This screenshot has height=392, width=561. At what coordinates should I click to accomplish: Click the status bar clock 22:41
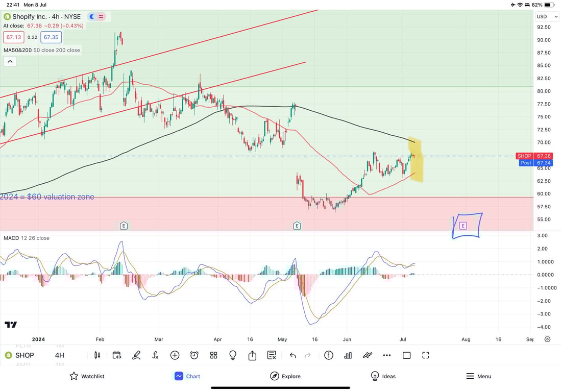point(13,5)
